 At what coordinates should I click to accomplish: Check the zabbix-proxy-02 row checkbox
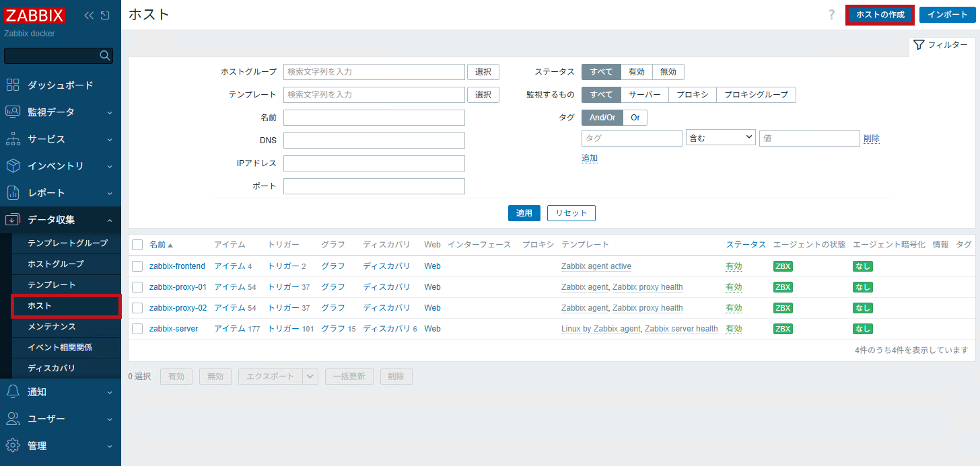click(137, 308)
